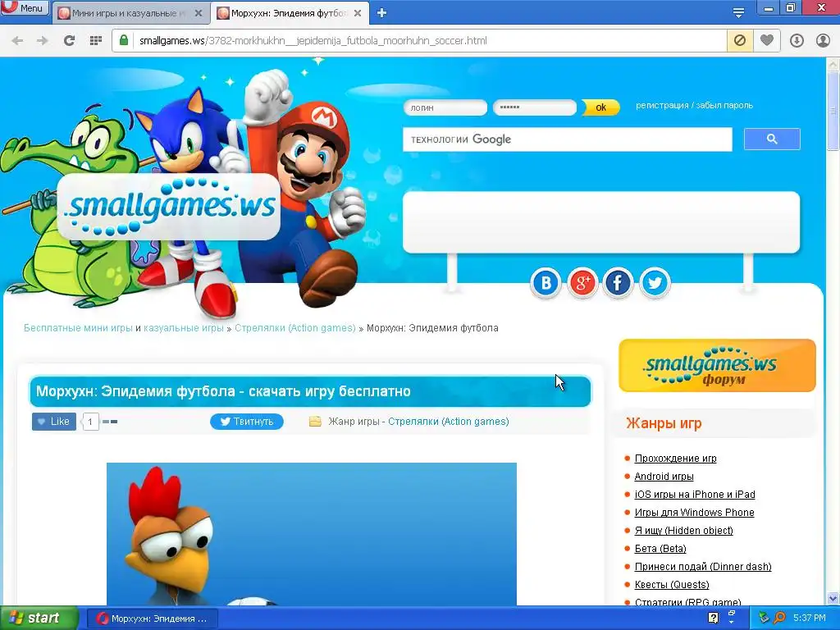Click the Твитнуть button
Image resolution: width=840 pixels, height=630 pixels.
pos(247,422)
